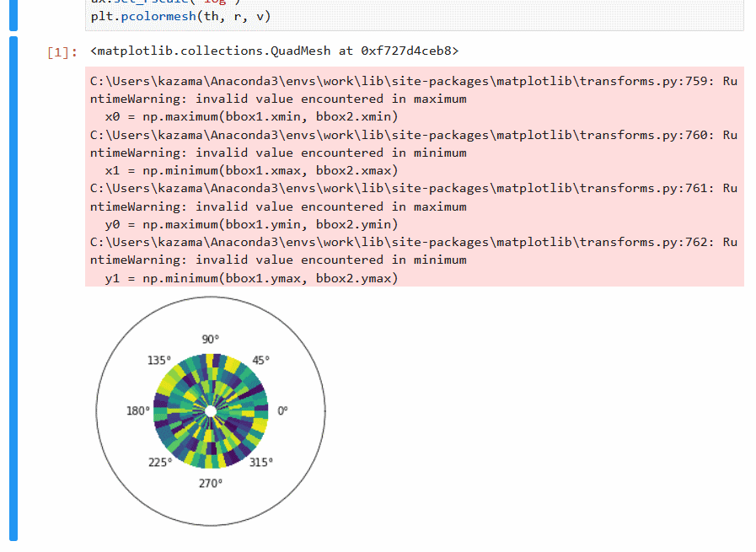Click the white center of the polar plot
Screen dimensions: 756x552
click(x=211, y=410)
